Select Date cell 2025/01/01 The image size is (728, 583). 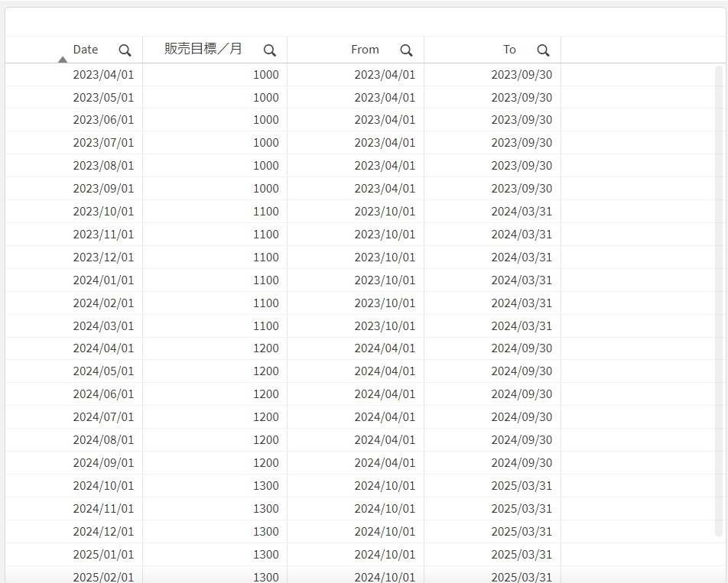click(x=103, y=555)
